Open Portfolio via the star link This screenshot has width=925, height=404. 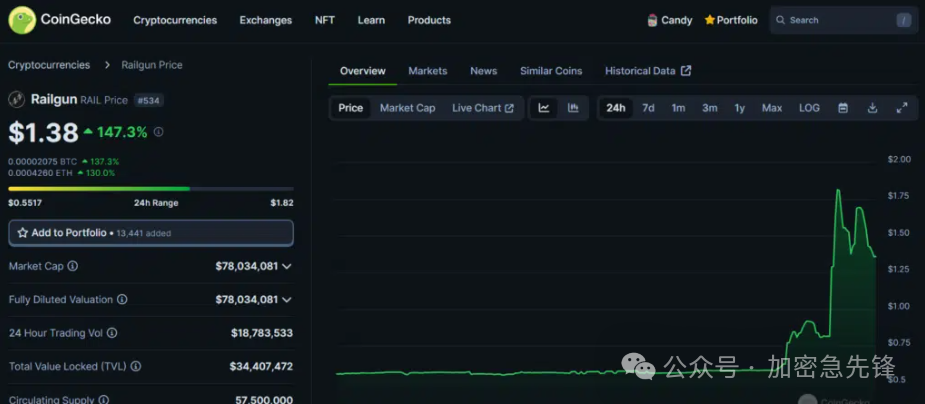731,20
